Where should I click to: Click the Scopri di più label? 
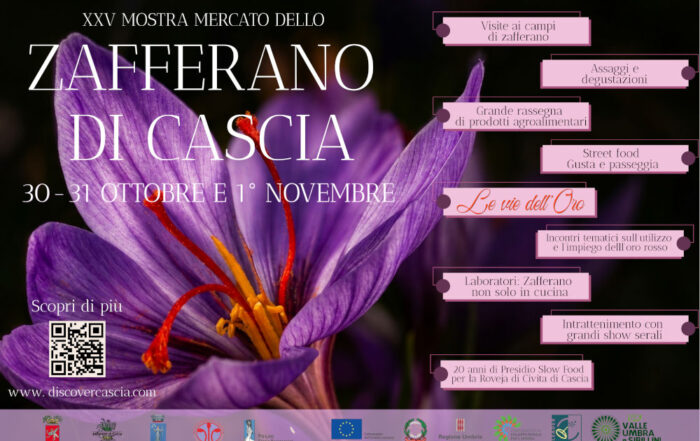click(x=76, y=307)
